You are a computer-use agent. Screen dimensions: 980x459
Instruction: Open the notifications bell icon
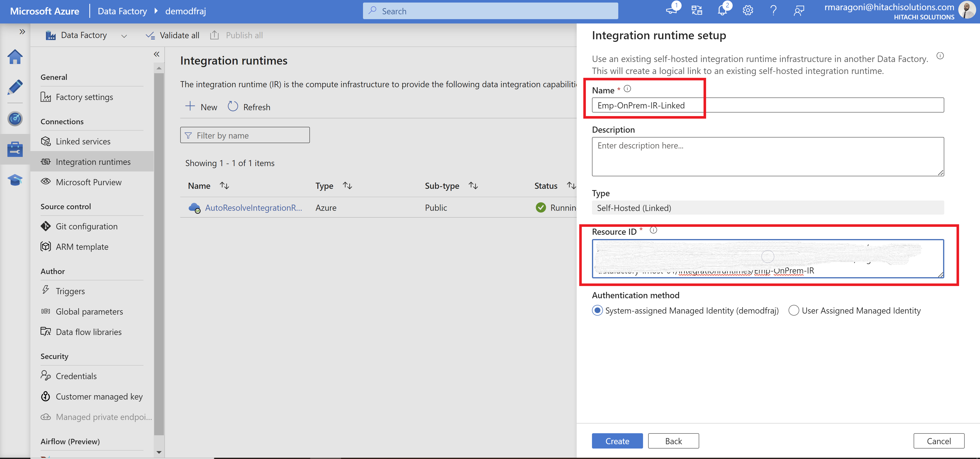pos(722,11)
